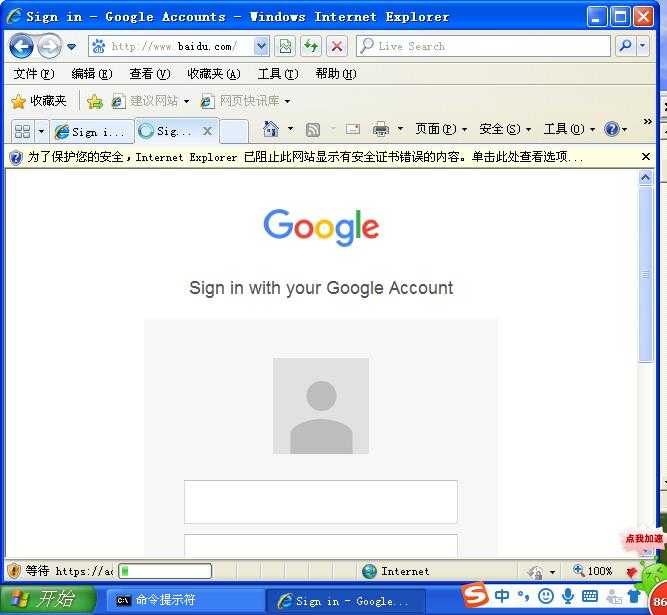Image resolution: width=667 pixels, height=615 pixels.
Task: Click the status bar shield icon
Action: point(14,570)
